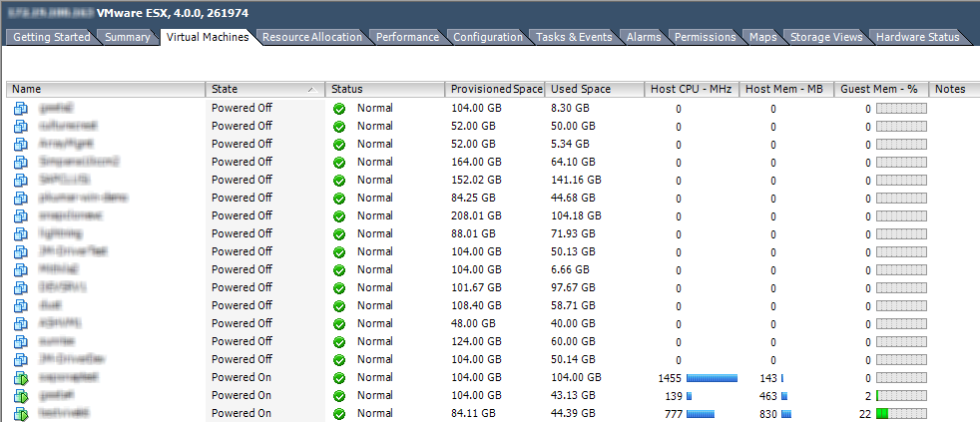Click the Powered Off state in the 8.30 GB used row
Screen dimensions: 980x422
[x=242, y=108]
